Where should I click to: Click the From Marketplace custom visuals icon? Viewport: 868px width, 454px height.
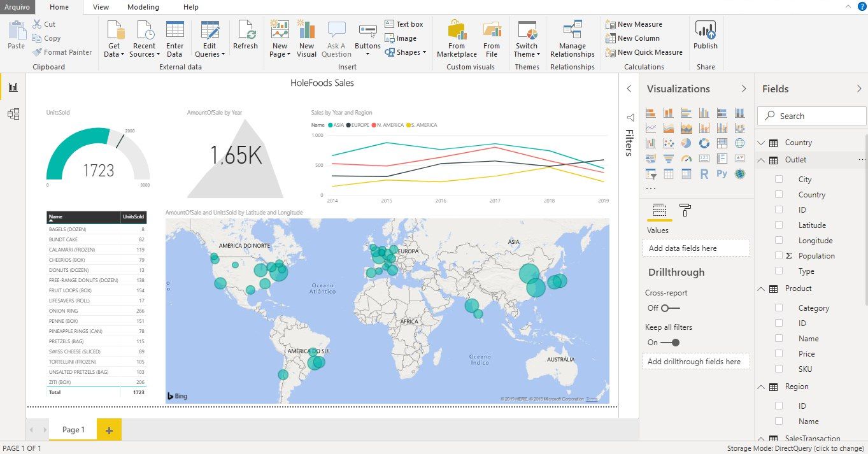click(457, 39)
